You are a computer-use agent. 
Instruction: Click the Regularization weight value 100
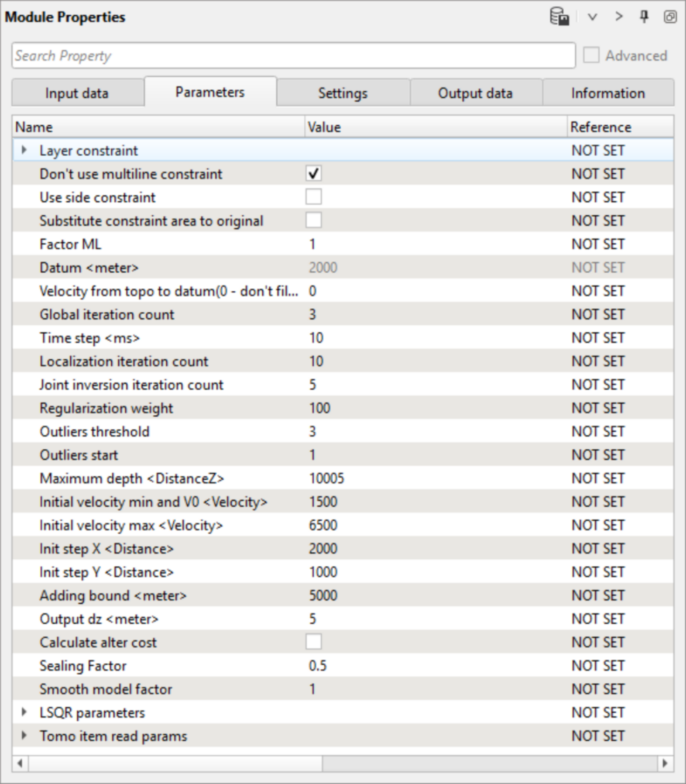pos(320,408)
